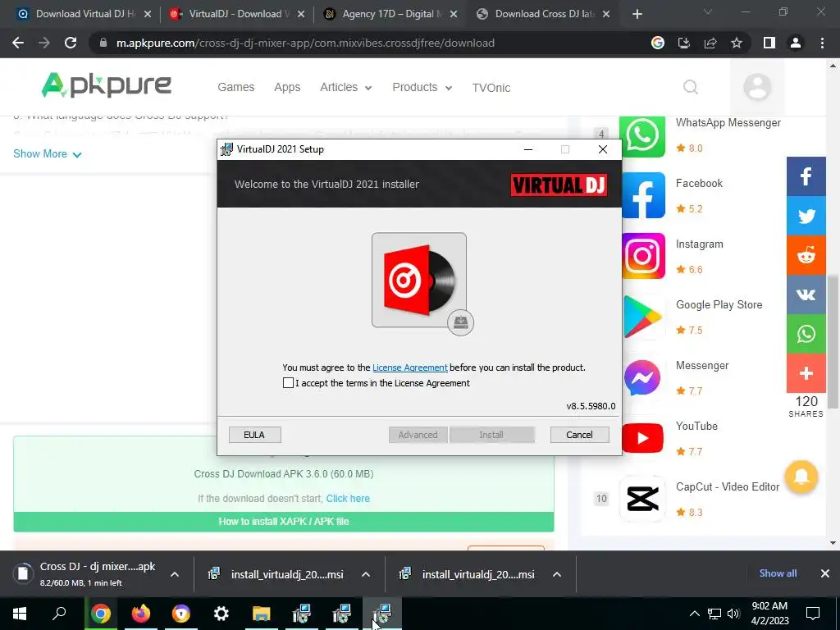
Task: Show all downloads
Action: pyautogui.click(x=778, y=573)
